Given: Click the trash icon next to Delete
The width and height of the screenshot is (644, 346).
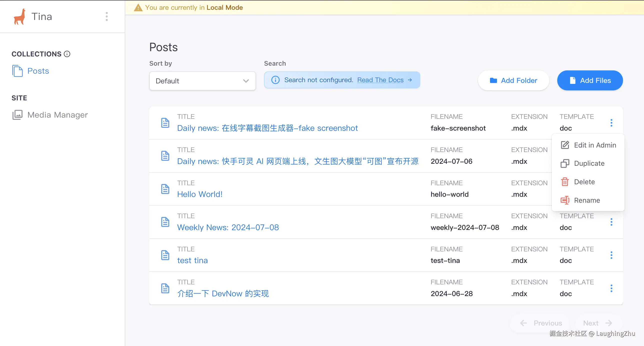Looking at the screenshot, I should [x=565, y=182].
